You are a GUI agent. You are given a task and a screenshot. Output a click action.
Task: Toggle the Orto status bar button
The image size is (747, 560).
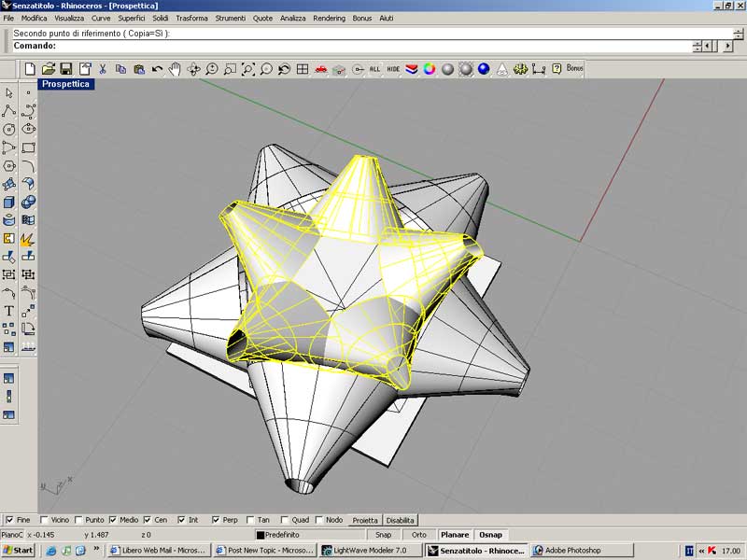pyautogui.click(x=419, y=535)
